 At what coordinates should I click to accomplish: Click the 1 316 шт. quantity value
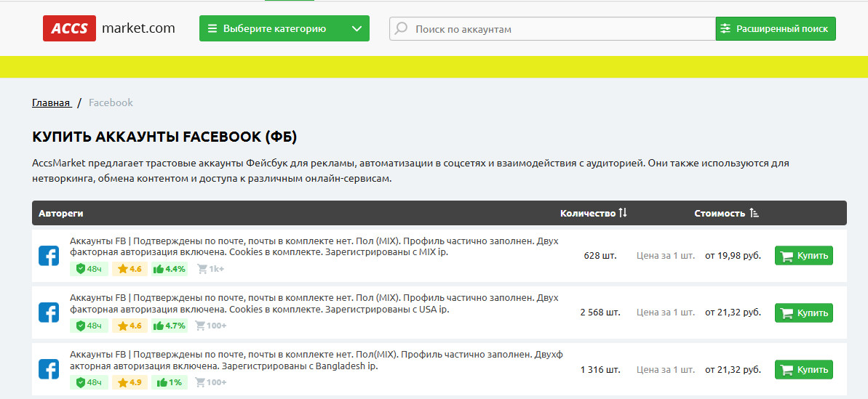(x=600, y=370)
